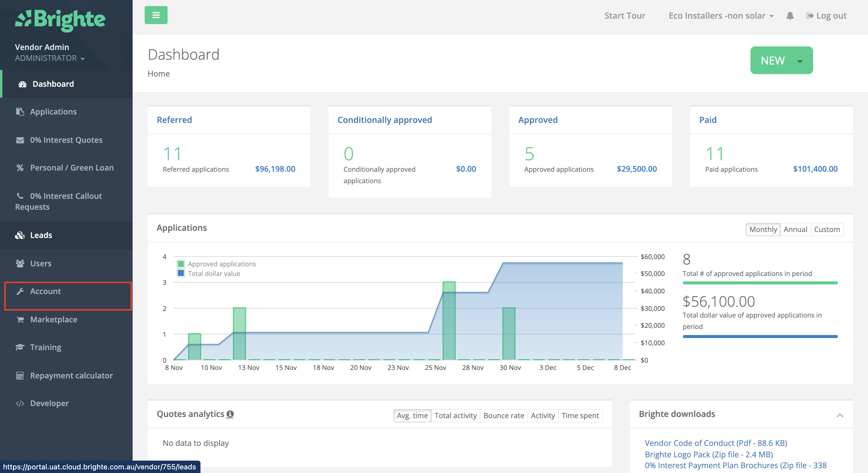The image size is (868, 473).
Task: Switch quotes analytics to Activity
Action: pos(542,416)
